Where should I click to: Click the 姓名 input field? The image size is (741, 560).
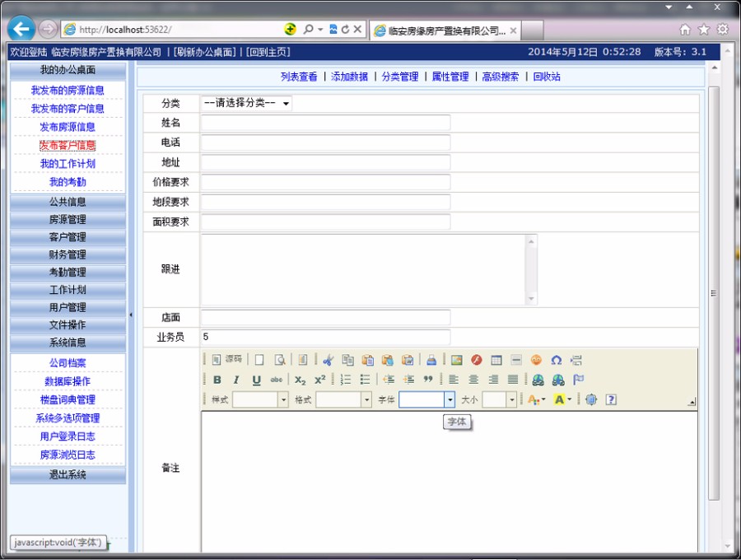click(x=325, y=124)
